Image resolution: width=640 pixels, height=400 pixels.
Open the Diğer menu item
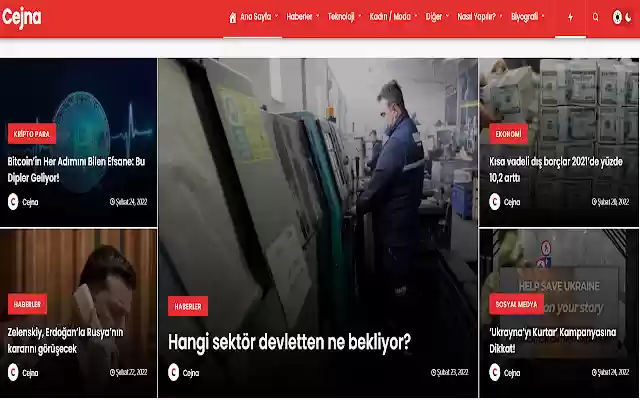coord(433,17)
